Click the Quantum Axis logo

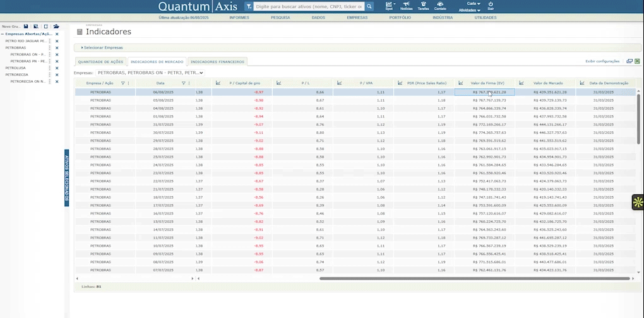(x=198, y=6)
